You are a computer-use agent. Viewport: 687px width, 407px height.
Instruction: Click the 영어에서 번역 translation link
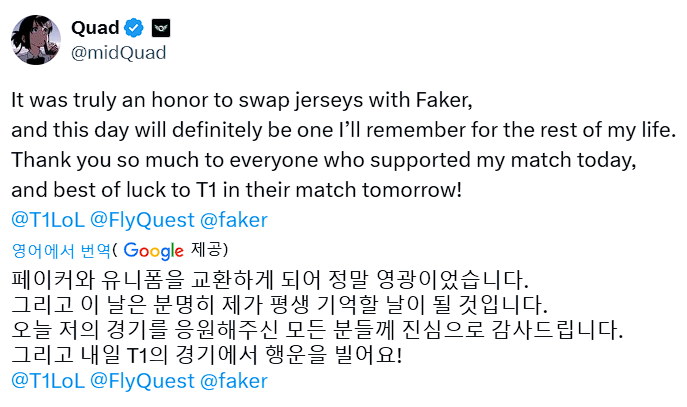pos(60,250)
